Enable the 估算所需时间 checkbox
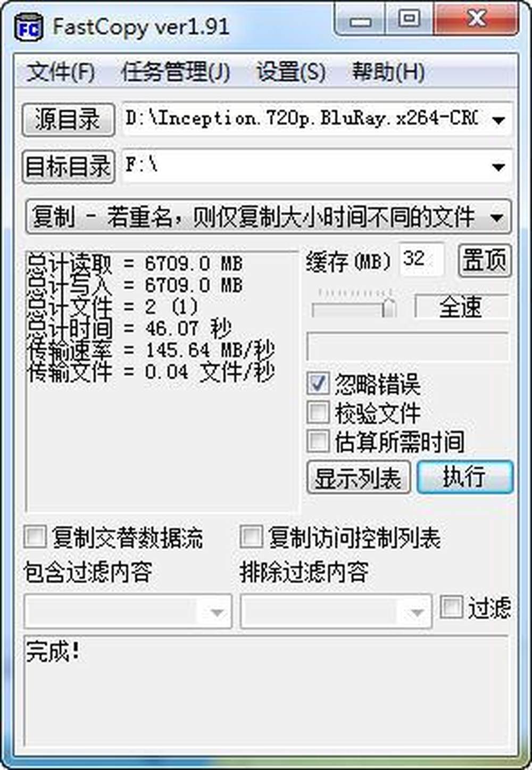Image resolution: width=532 pixels, height=770 pixels. tap(318, 441)
